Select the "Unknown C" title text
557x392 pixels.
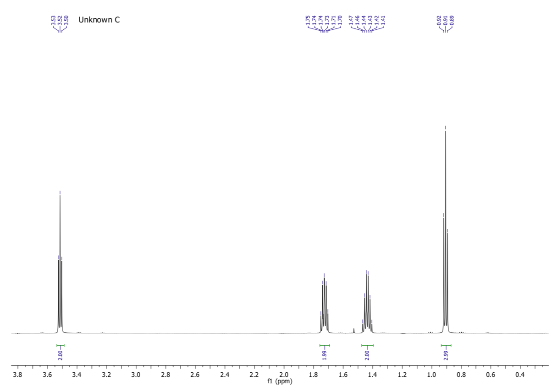tap(99, 20)
